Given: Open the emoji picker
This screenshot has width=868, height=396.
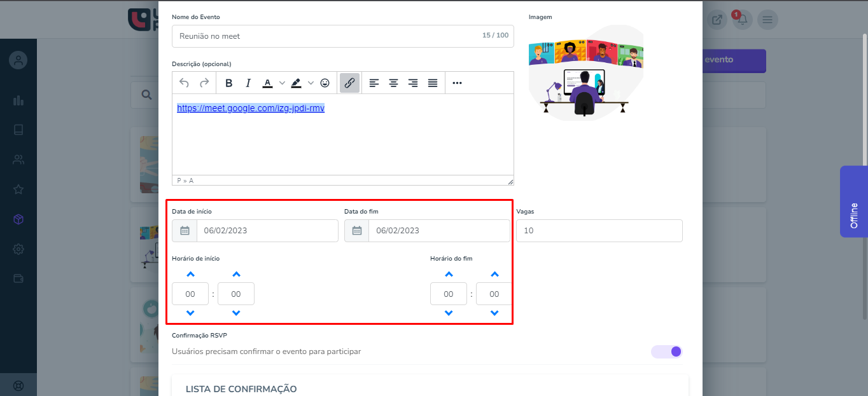Looking at the screenshot, I should (x=325, y=83).
